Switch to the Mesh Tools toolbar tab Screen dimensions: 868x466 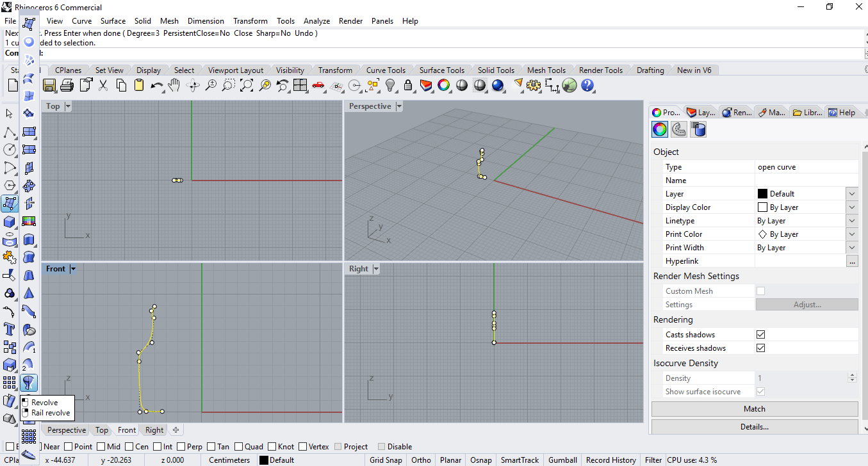(x=546, y=70)
